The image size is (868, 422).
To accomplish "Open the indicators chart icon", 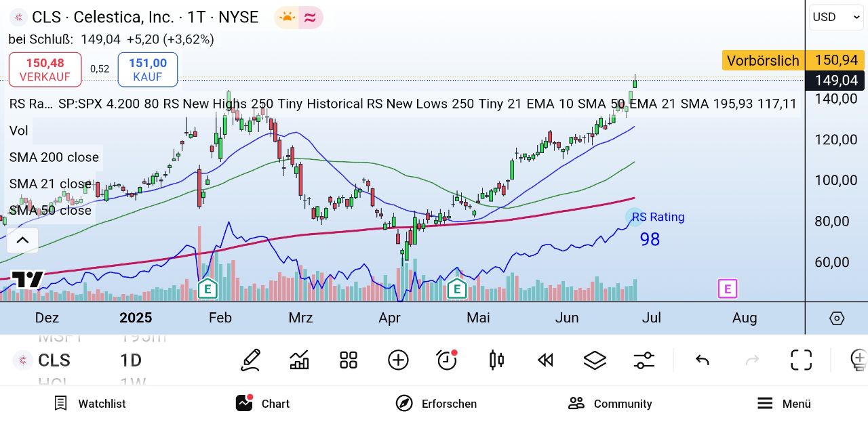I will [x=299, y=360].
